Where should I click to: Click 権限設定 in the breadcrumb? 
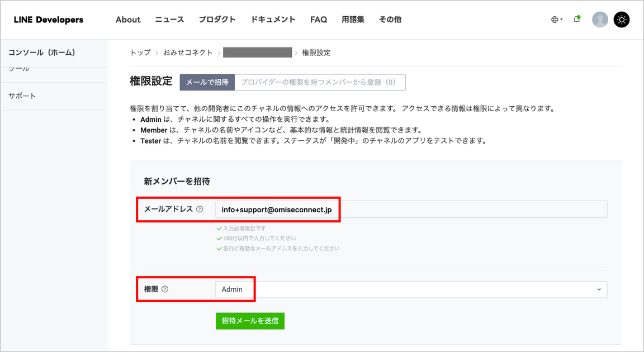pyautogui.click(x=316, y=53)
